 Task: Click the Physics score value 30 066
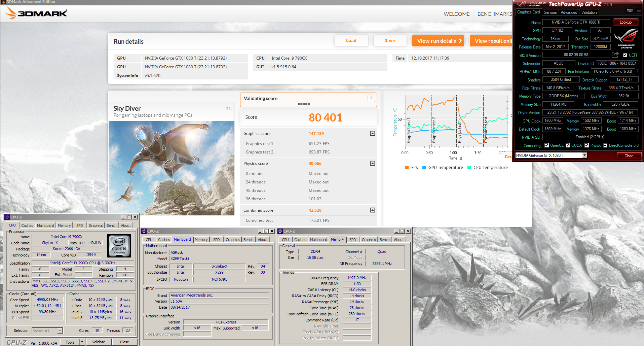pos(315,164)
